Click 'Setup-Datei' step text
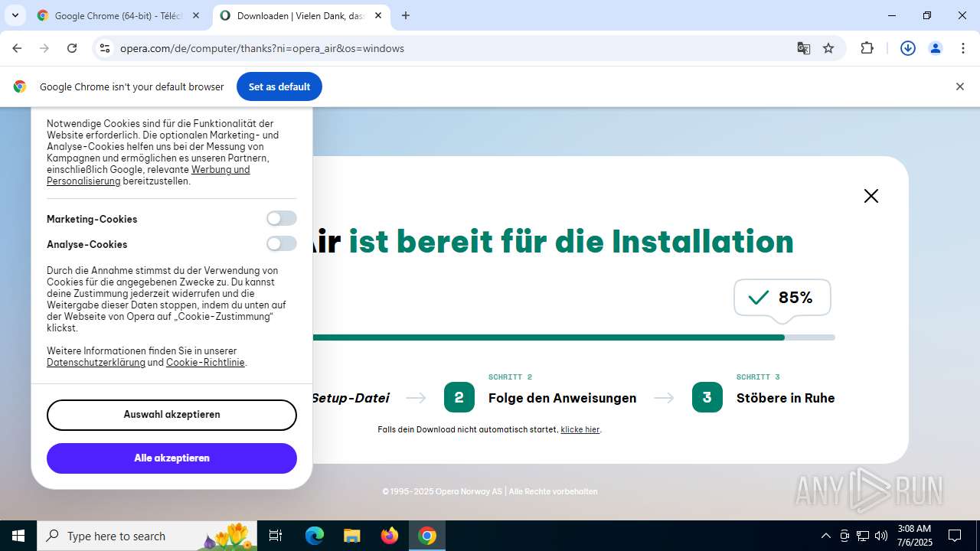This screenshot has width=980, height=551. (351, 398)
